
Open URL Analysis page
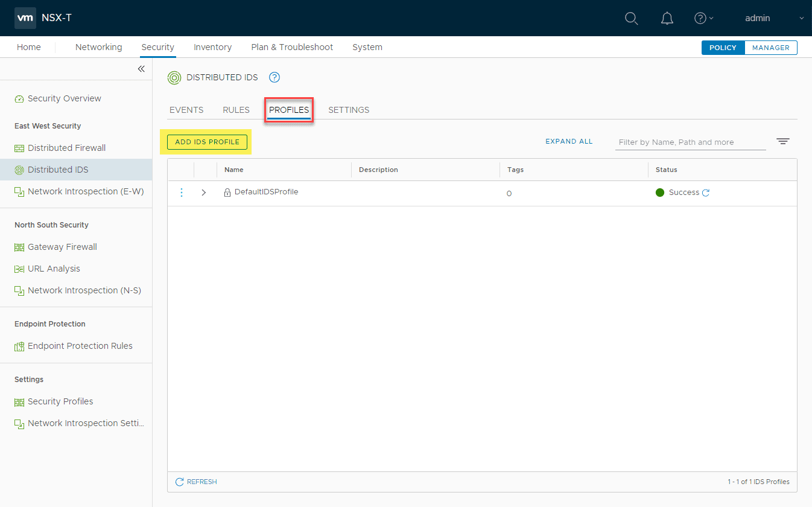coord(54,269)
